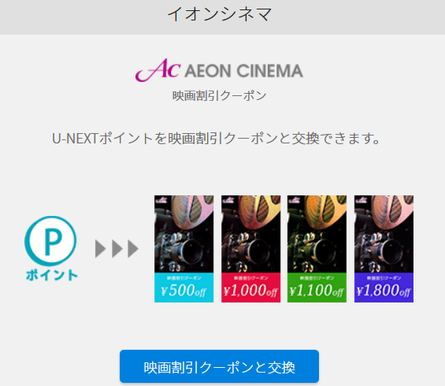Click the 映画割引クーポンと交換 button
445x386 pixels.
pyautogui.click(x=219, y=366)
